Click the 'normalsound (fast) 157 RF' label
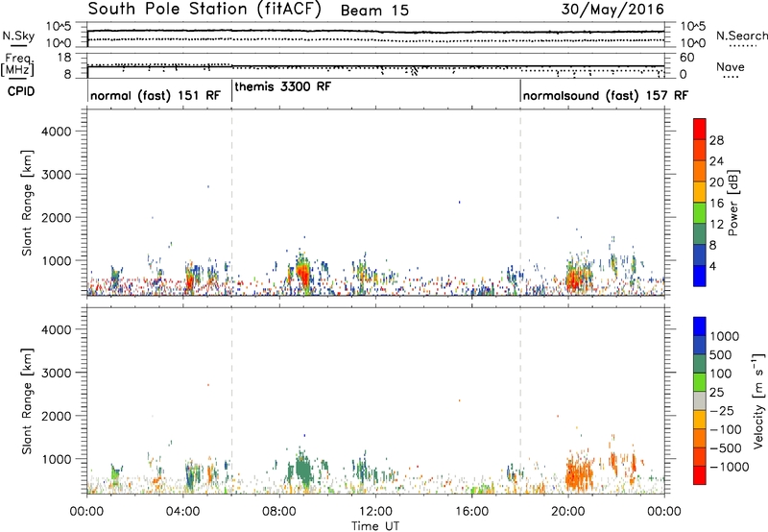The width and height of the screenshot is (768, 532). pyautogui.click(x=606, y=95)
